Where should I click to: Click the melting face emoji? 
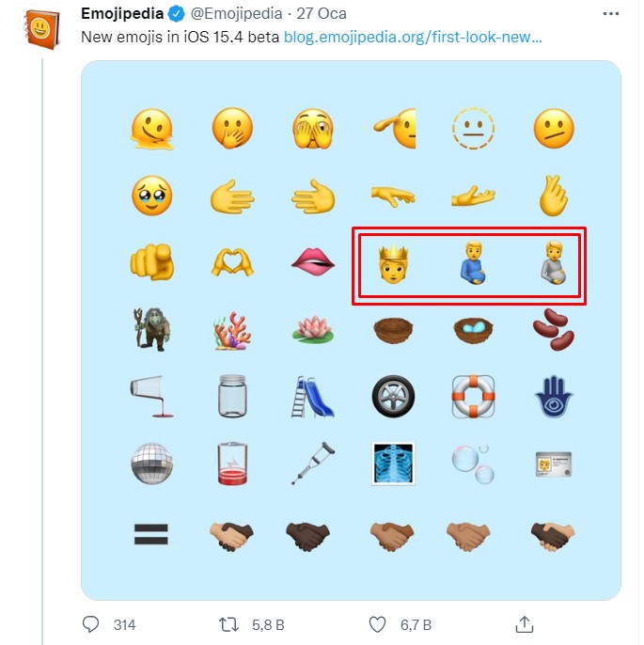(149, 129)
